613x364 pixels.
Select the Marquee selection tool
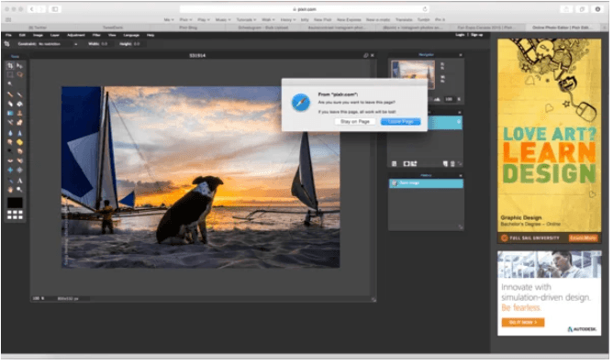[x=10, y=74]
